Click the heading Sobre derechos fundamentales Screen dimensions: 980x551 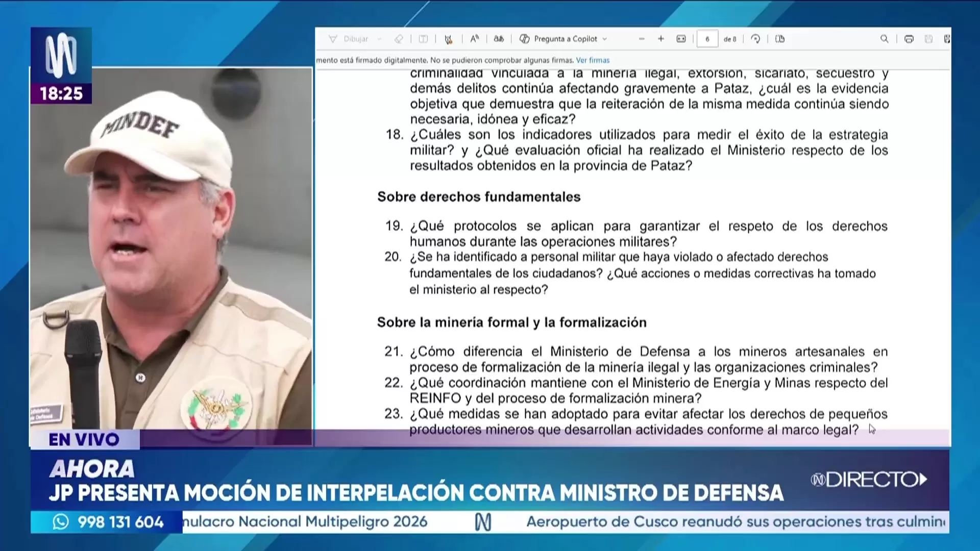pos(479,197)
